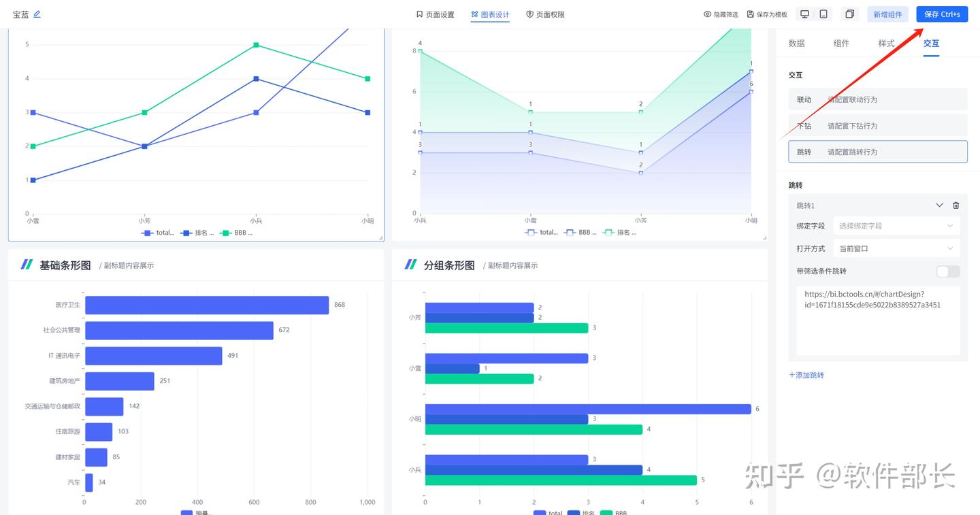Click the 基础条形图 chart title

(x=65, y=265)
